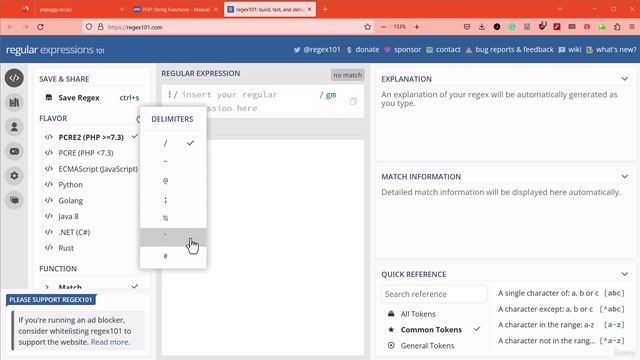Collapse the Match Information panel
The width and height of the screenshot is (640, 360).
click(x=624, y=176)
